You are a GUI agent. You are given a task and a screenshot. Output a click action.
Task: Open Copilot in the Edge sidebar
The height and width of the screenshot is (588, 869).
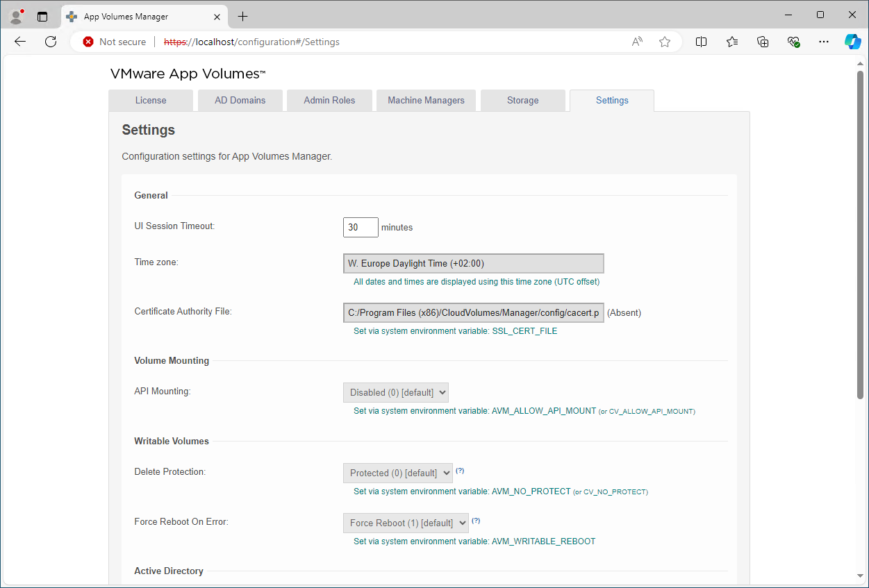(853, 42)
